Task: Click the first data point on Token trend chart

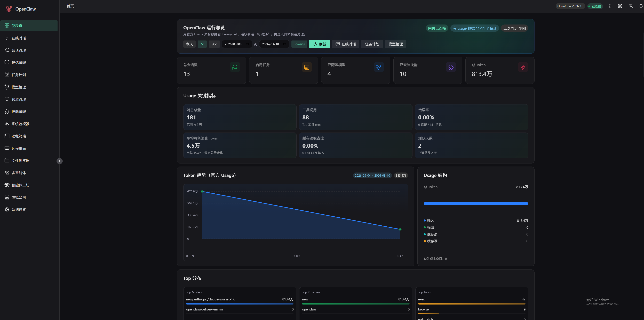Action: 202,191
